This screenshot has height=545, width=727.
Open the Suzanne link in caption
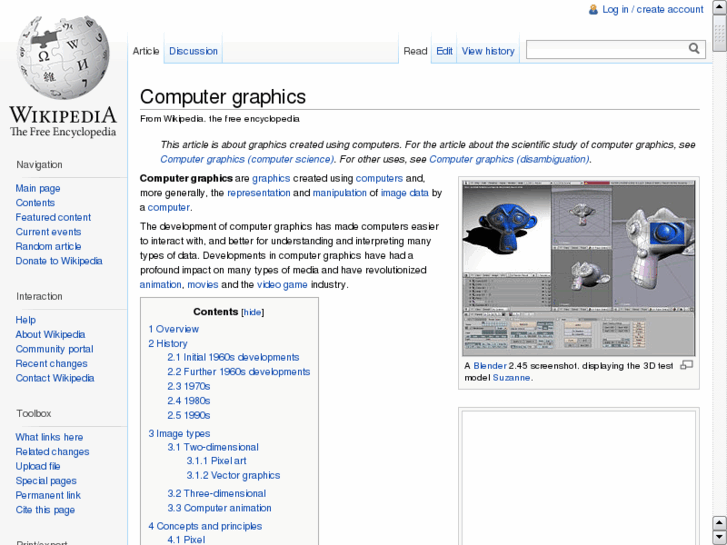click(511, 378)
